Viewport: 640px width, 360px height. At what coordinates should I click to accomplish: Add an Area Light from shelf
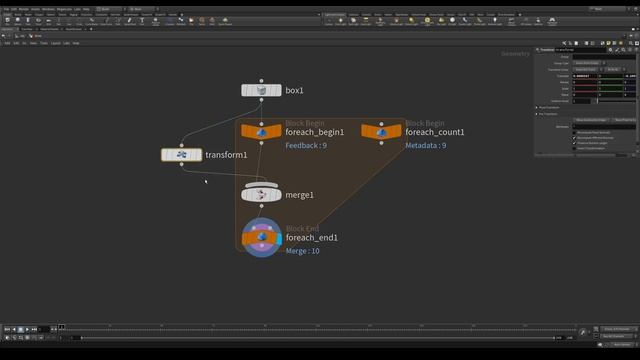tap(366, 21)
